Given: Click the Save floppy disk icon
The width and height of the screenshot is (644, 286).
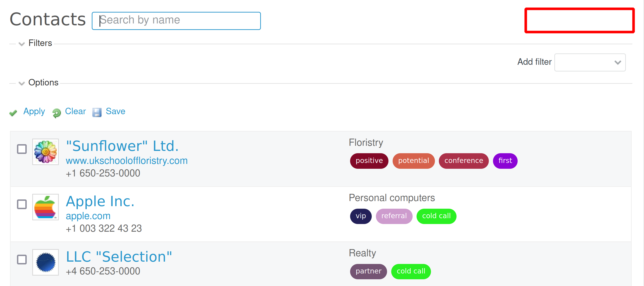Looking at the screenshot, I should 97,113.
